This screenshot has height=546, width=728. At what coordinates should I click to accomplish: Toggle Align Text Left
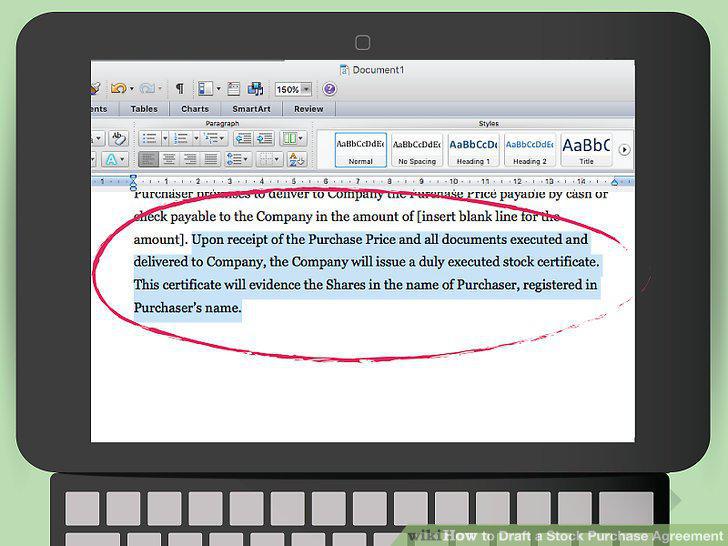[148, 159]
